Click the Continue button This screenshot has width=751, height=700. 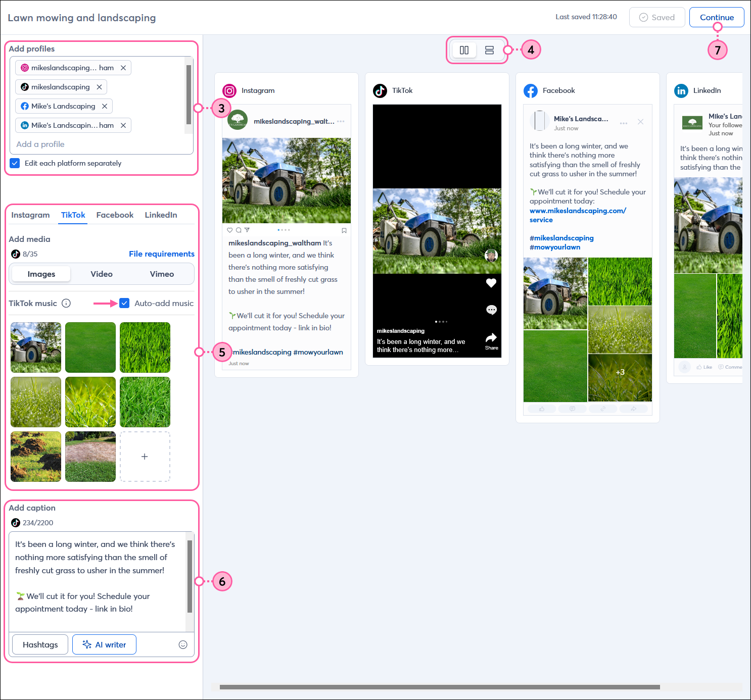[717, 17]
